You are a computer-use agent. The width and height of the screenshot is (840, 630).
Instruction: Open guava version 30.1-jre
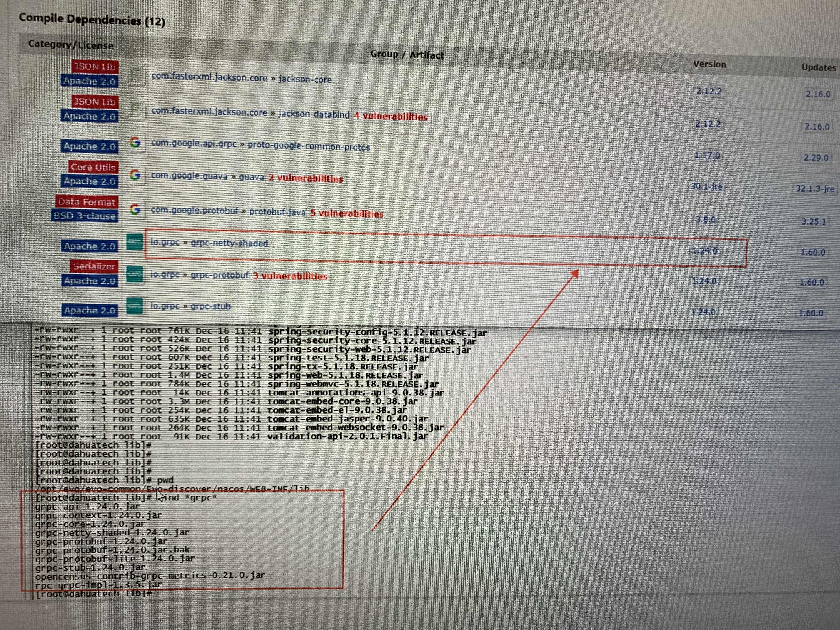coord(706,186)
